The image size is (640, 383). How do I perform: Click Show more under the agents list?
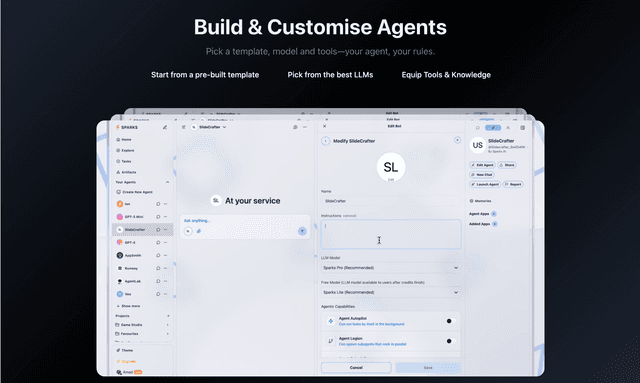click(129, 306)
